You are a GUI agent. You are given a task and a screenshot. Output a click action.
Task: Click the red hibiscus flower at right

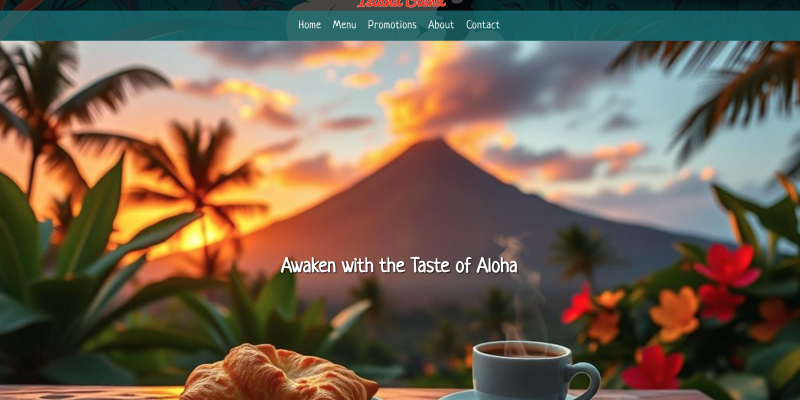[x=727, y=265]
